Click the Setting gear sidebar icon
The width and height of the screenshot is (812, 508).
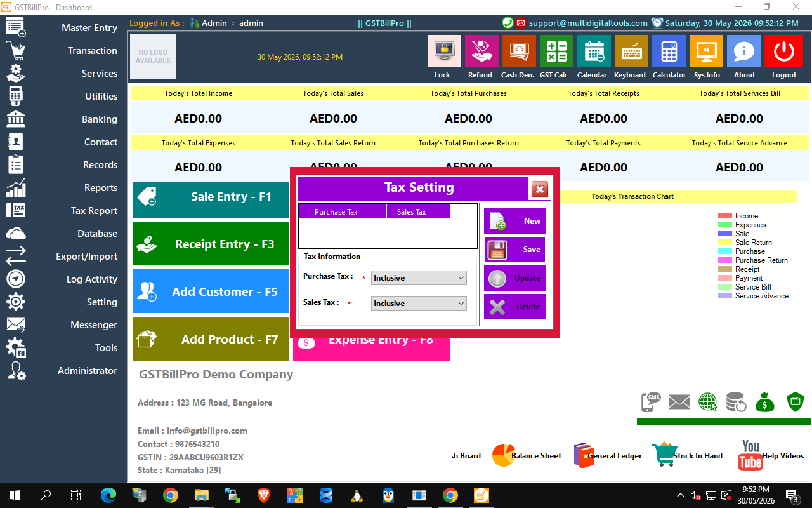[16, 302]
